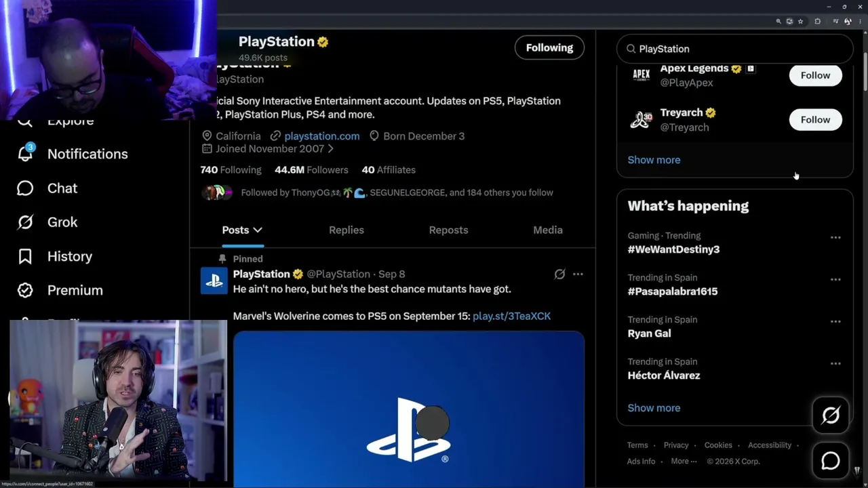Open the 40 Affiliates list
Image resolution: width=868 pixels, height=488 pixels.
pos(389,169)
